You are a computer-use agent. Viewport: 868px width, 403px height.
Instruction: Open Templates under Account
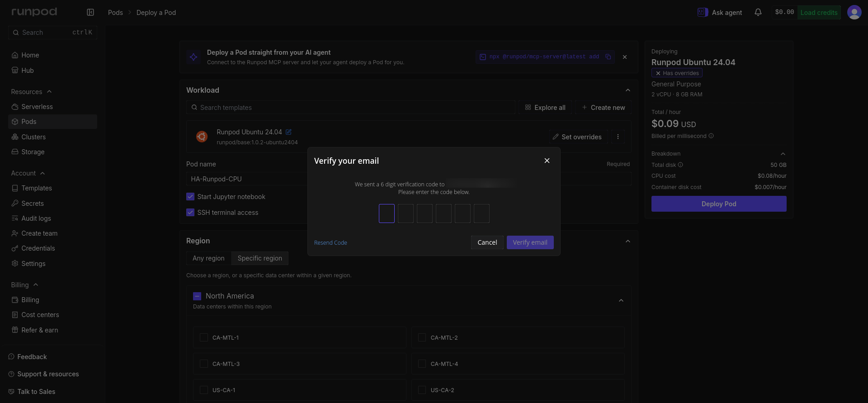click(x=52, y=188)
